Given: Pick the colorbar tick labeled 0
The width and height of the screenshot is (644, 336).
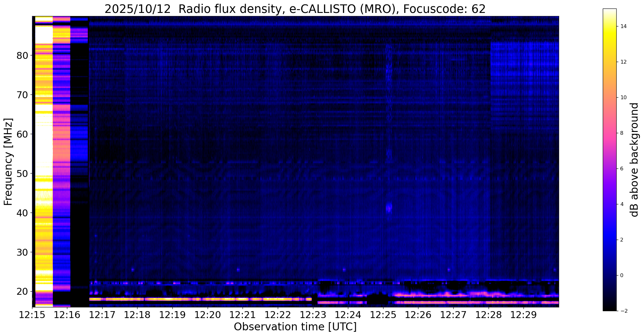Looking at the screenshot, I should tap(621, 276).
